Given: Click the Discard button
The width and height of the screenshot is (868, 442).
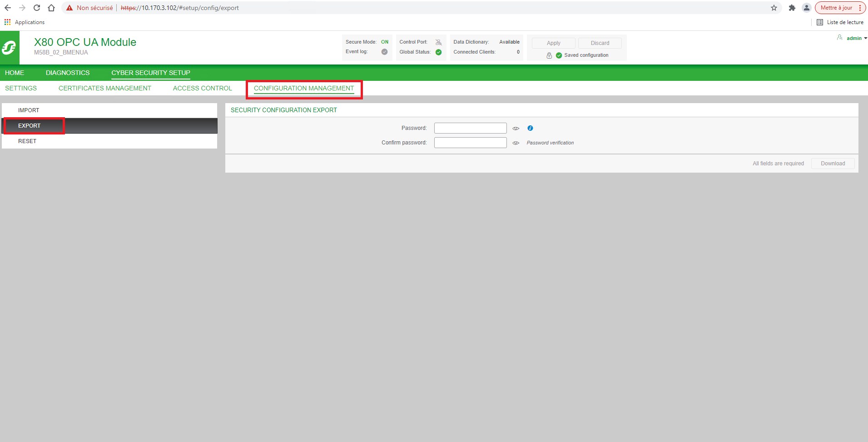Looking at the screenshot, I should tap(600, 43).
